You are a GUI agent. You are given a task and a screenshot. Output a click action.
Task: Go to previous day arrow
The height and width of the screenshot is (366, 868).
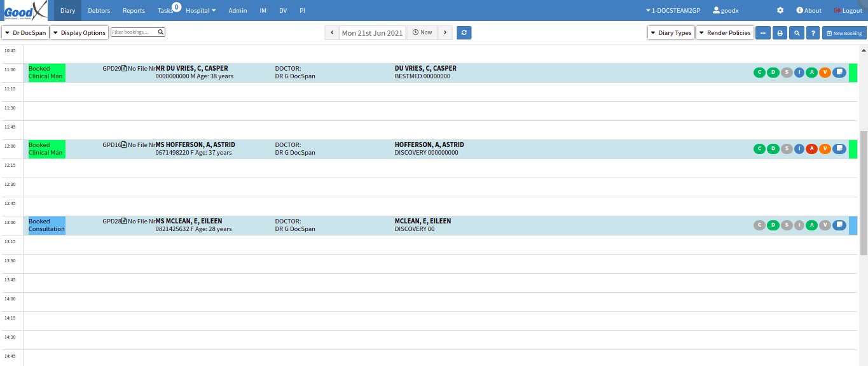(x=332, y=32)
